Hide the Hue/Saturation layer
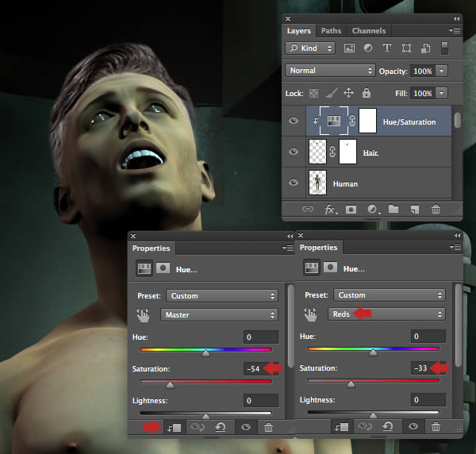 click(x=294, y=121)
